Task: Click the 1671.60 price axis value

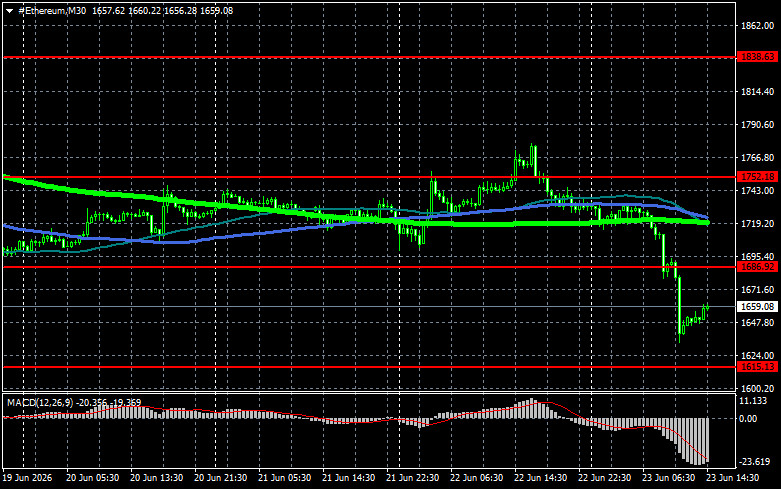Action: pos(758,289)
